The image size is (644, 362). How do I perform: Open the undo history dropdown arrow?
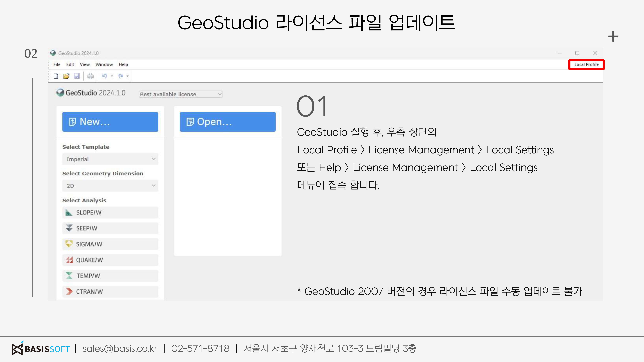coord(112,76)
